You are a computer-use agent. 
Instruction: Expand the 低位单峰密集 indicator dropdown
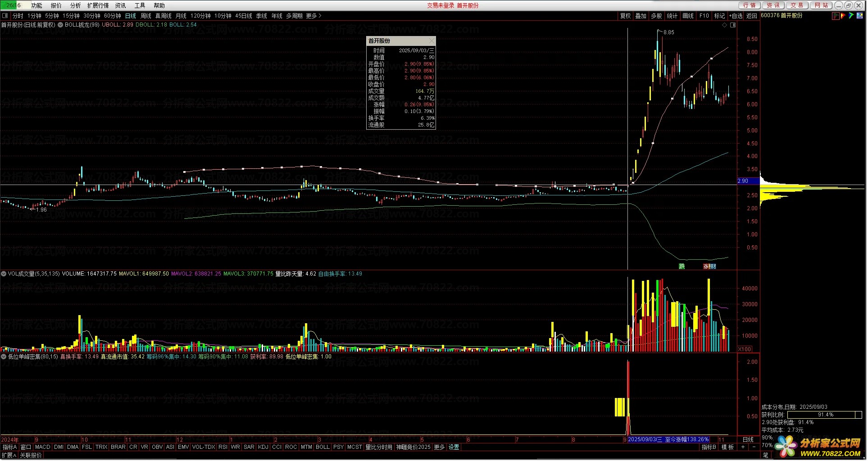(x=4, y=357)
